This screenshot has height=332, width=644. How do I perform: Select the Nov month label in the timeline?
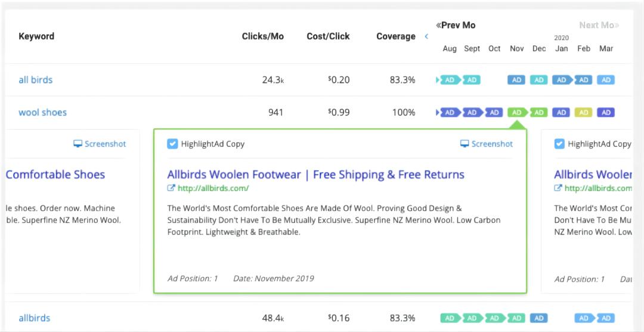[517, 48]
